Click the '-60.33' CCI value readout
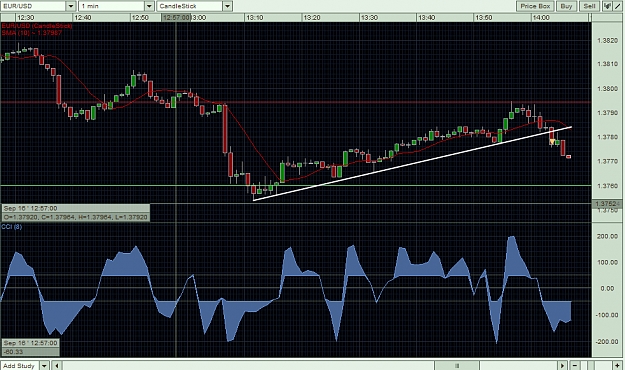Image resolution: width=625 pixels, height=370 pixels. pos(30,352)
